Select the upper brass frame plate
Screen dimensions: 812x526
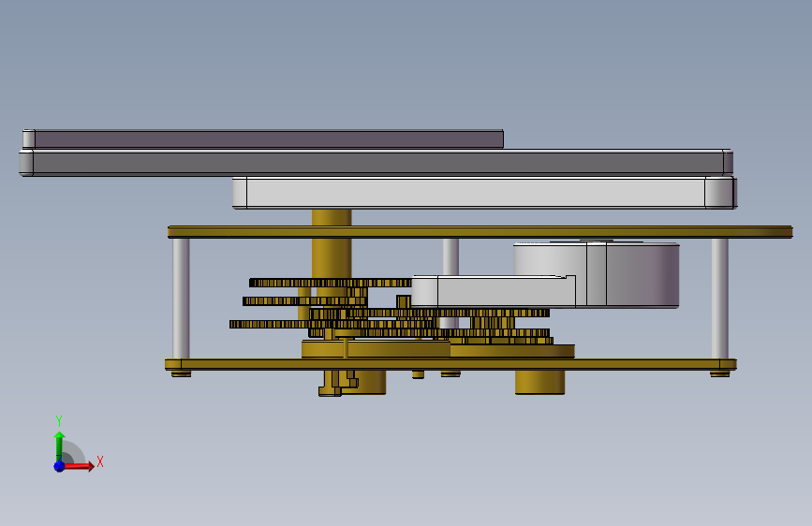coord(480,232)
